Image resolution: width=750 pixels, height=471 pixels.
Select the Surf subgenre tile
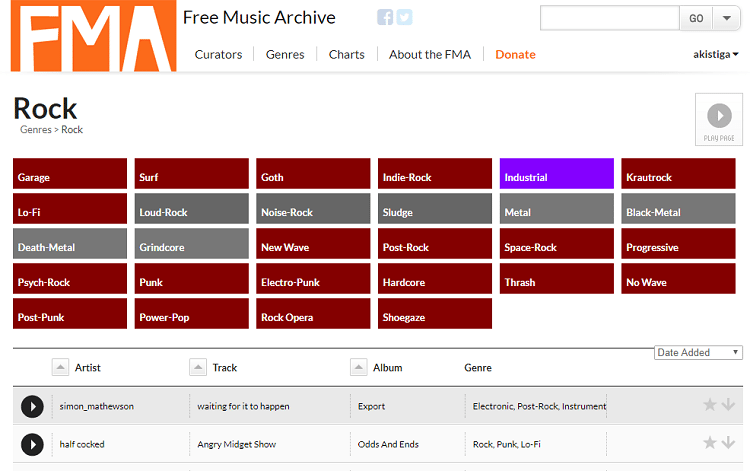coord(191,174)
